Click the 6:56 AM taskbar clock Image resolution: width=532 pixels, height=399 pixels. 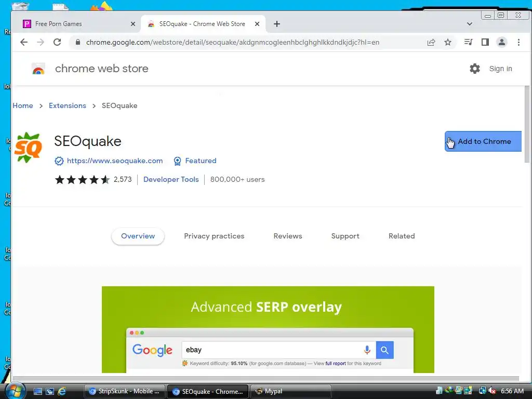(512, 391)
